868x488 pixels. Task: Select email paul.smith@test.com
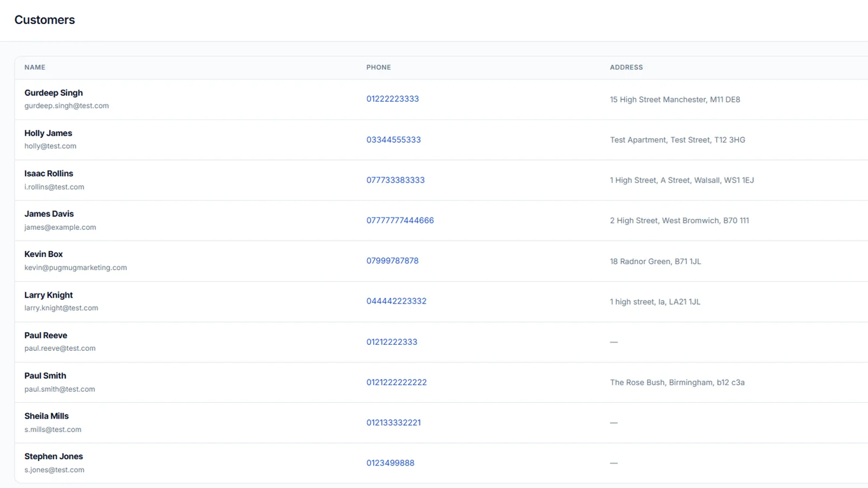click(x=60, y=389)
